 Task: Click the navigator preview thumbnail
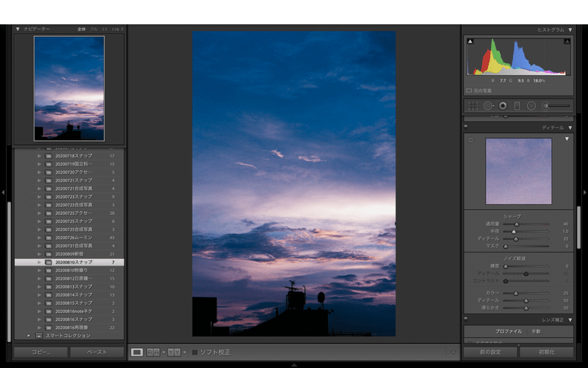[x=69, y=88]
